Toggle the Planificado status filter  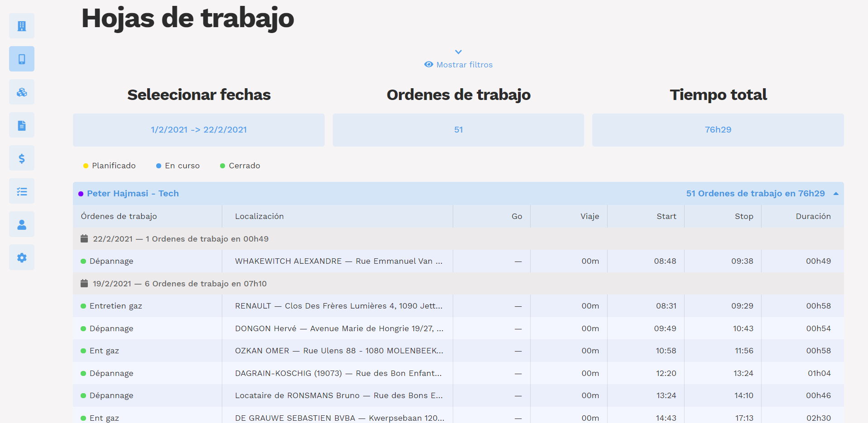[x=110, y=166]
